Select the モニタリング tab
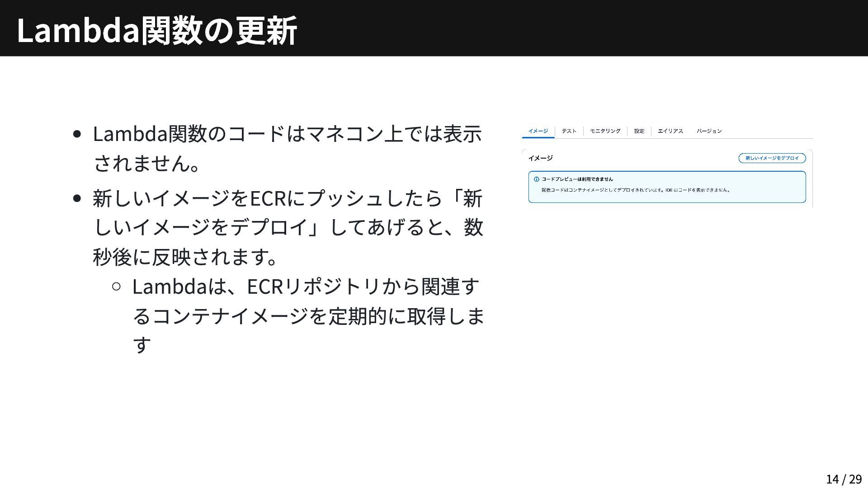The image size is (868, 488). 605,131
